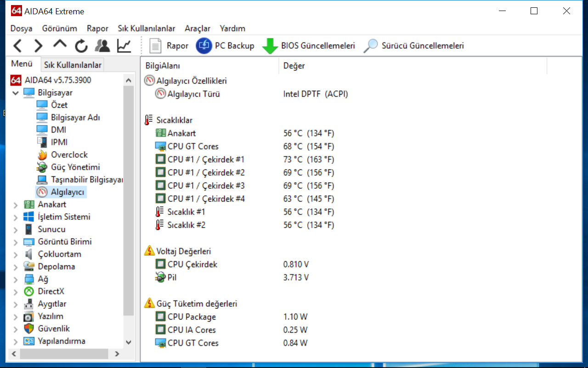This screenshot has height=368, width=588.
Task: Go up one level with up arrow
Action: pyautogui.click(x=60, y=45)
